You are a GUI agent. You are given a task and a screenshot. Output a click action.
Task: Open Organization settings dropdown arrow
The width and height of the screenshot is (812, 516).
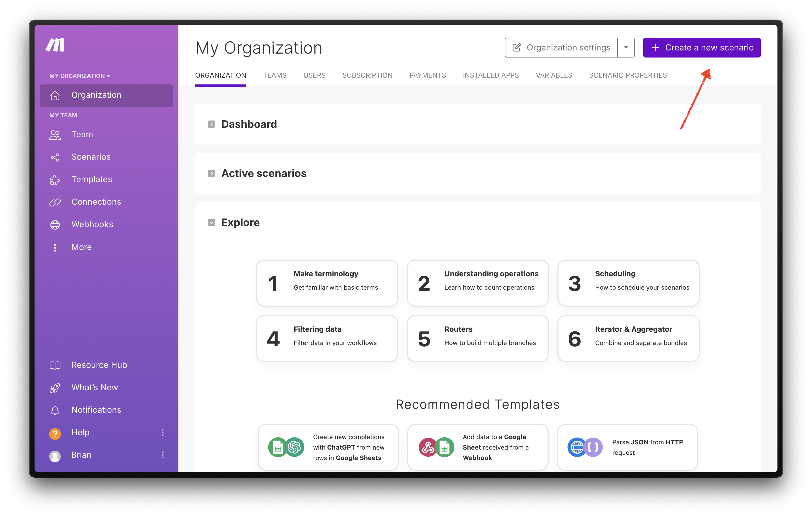pyautogui.click(x=626, y=48)
